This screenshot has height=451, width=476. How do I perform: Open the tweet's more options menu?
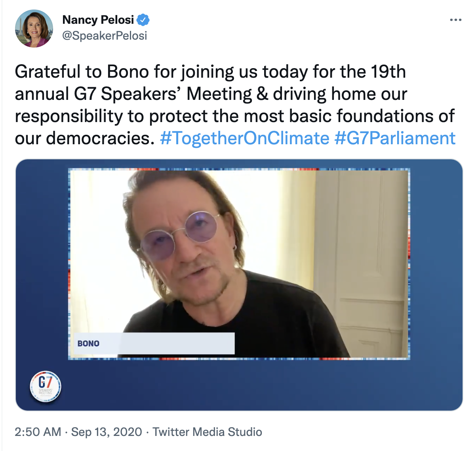point(455,20)
